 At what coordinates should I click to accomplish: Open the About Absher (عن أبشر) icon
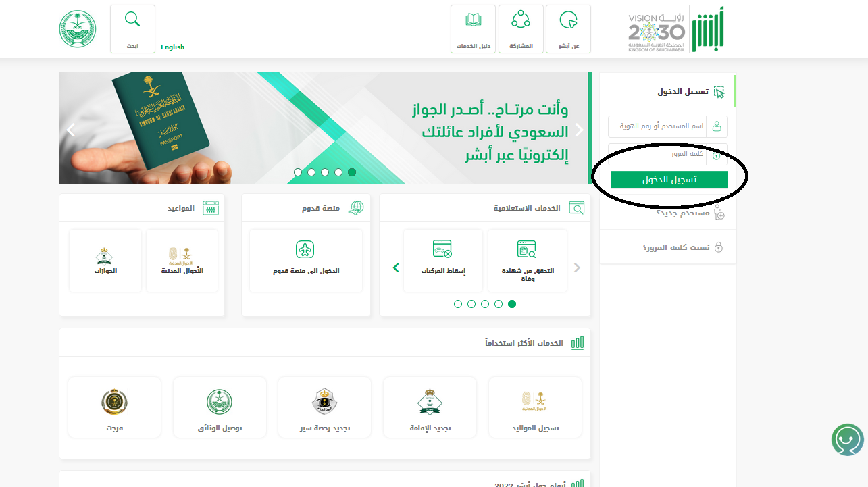click(x=568, y=20)
